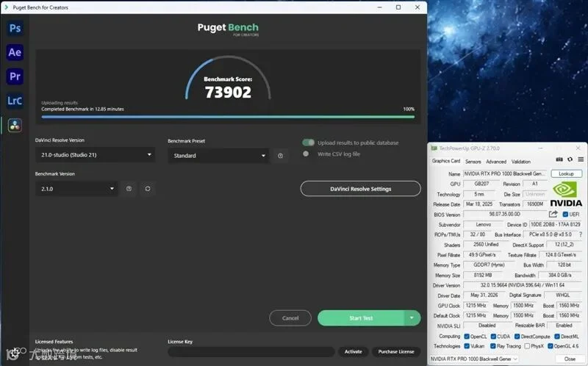Click the Close button in GPU-Z

(570, 359)
